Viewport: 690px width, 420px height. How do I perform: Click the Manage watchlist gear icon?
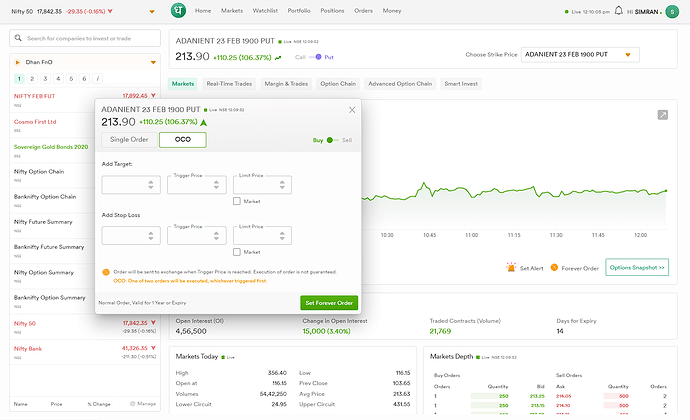[132, 404]
